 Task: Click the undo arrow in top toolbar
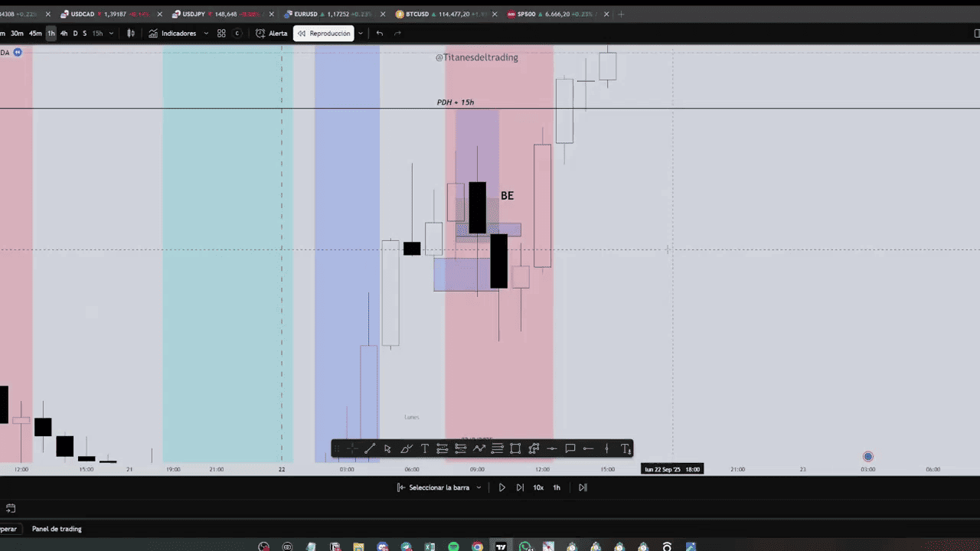(x=380, y=33)
